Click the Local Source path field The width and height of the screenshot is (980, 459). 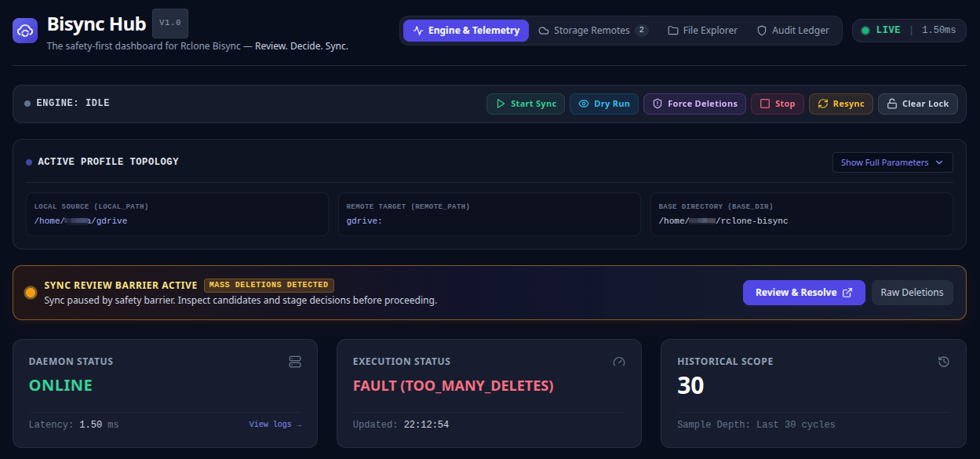[177, 214]
